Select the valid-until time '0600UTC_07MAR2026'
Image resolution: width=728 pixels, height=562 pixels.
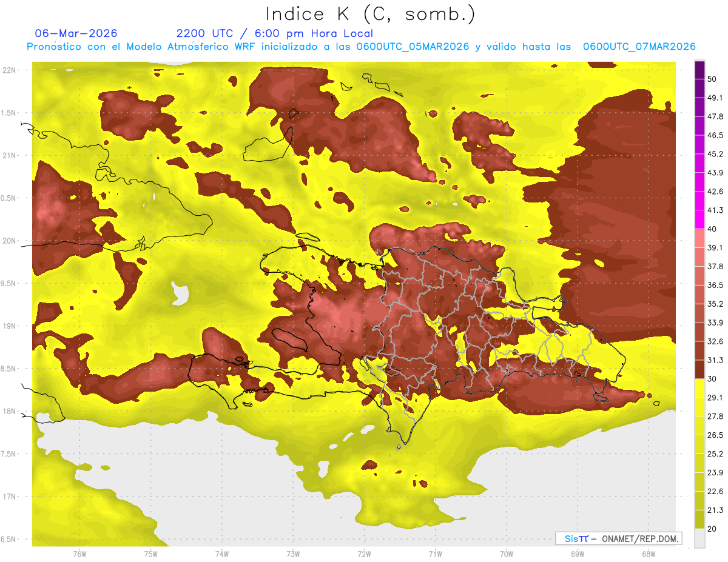639,47
